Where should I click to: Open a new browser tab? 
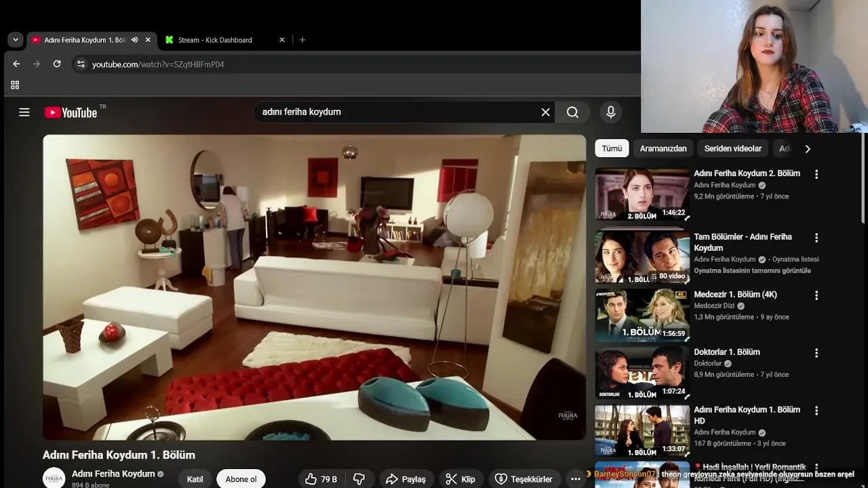[x=302, y=40]
